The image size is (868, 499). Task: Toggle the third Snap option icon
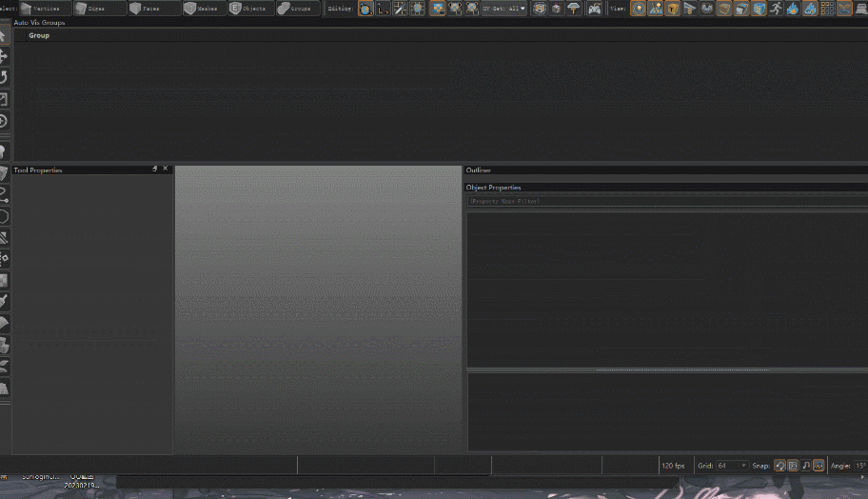[x=806, y=466]
